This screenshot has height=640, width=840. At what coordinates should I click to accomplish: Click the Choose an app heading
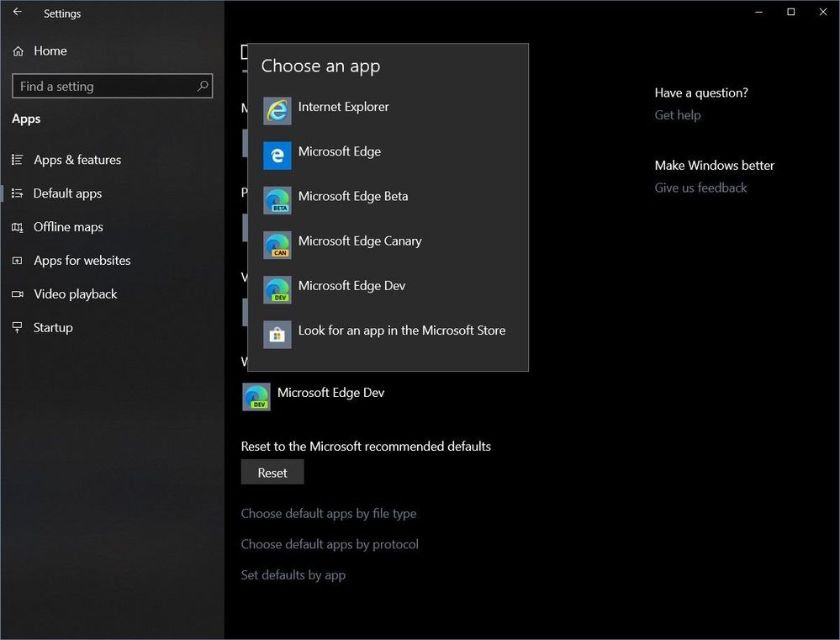(320, 66)
